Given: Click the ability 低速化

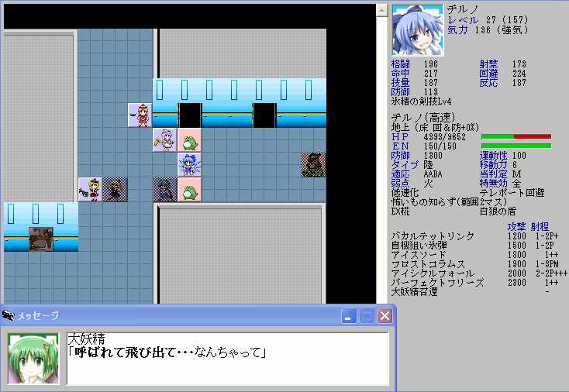Looking at the screenshot, I should 405,193.
